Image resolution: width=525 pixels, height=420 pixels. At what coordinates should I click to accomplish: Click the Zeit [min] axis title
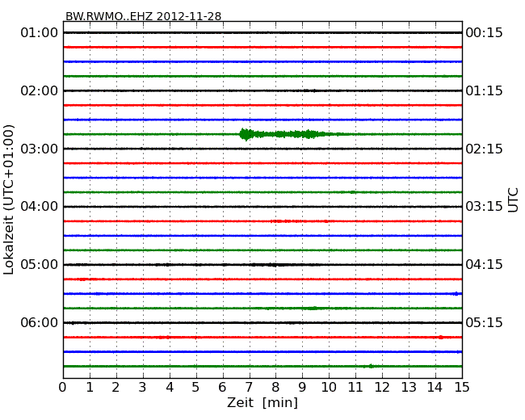262,402
